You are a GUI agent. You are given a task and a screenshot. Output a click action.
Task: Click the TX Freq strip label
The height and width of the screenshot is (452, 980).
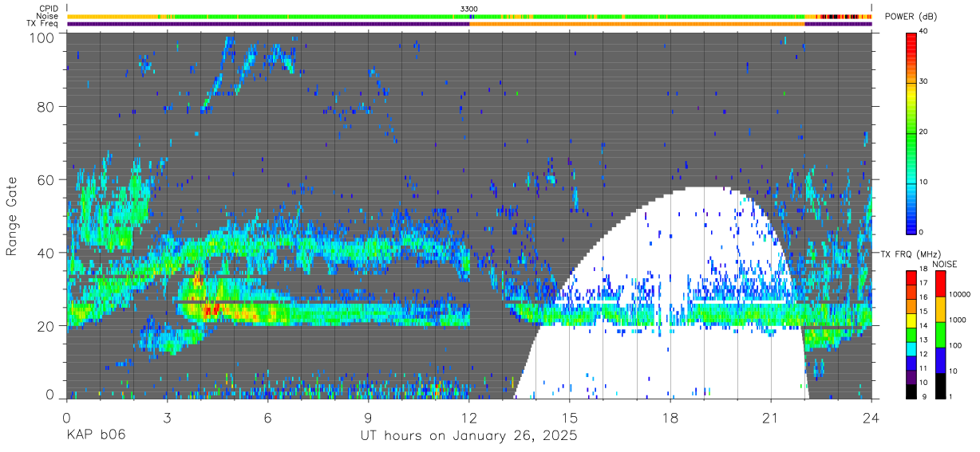click(43, 23)
